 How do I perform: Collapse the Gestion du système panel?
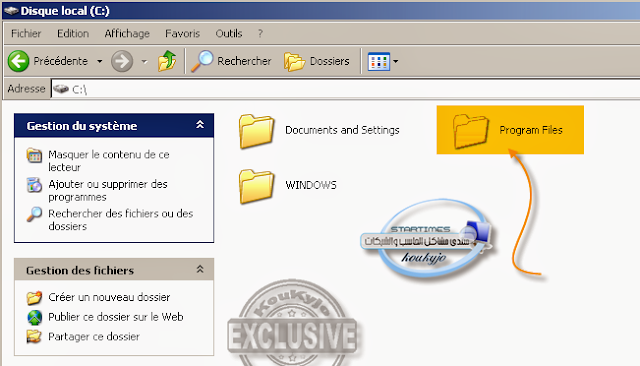pyautogui.click(x=200, y=125)
